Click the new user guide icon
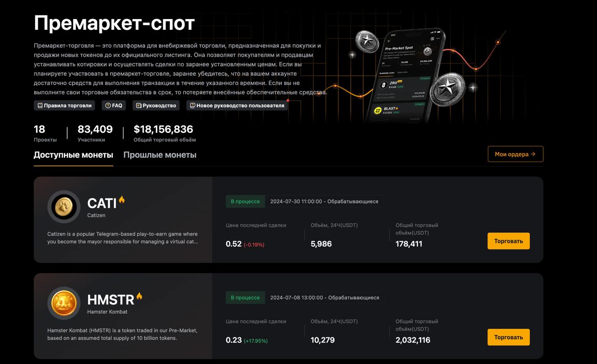 tap(192, 106)
